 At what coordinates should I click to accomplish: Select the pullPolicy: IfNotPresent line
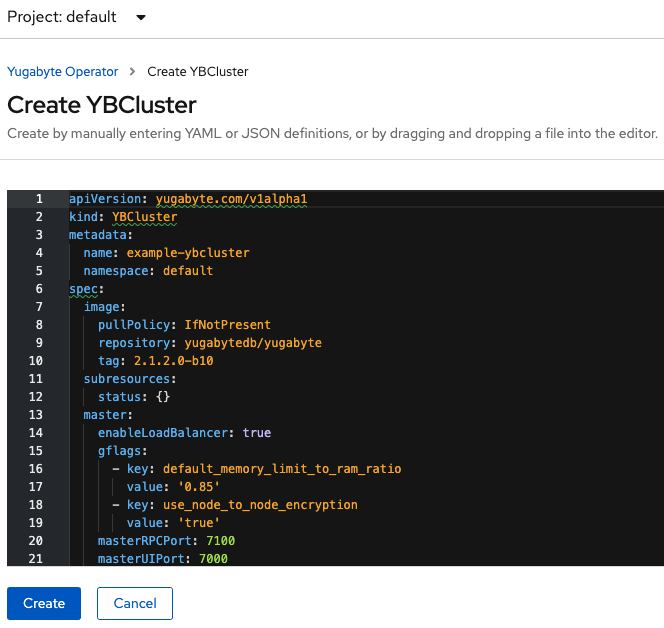(184, 325)
